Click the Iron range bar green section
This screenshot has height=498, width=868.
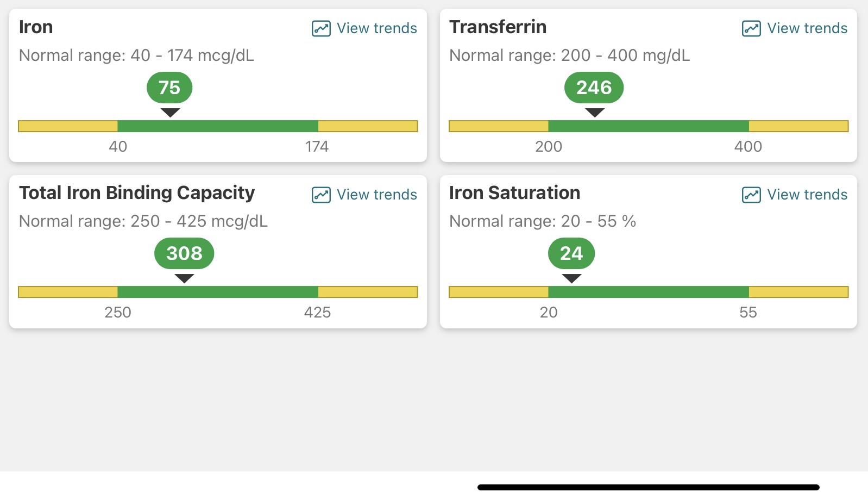click(x=218, y=126)
